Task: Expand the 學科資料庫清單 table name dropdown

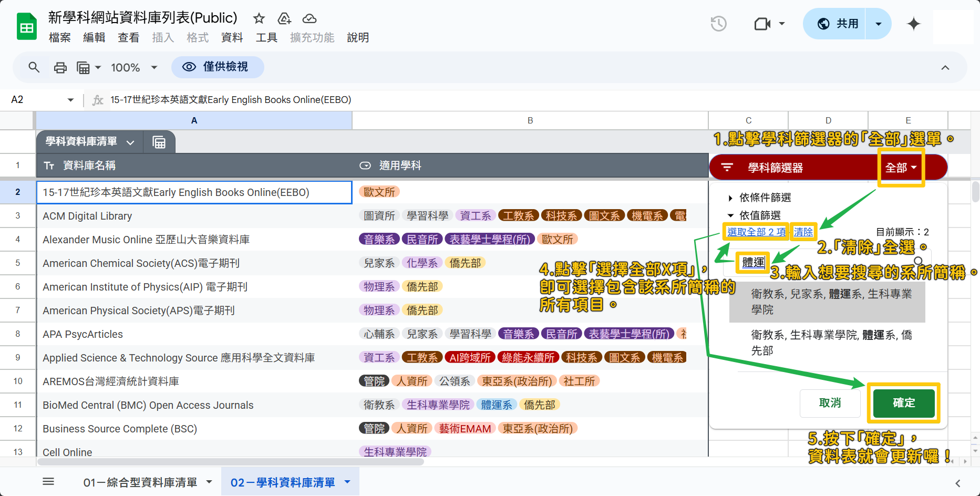Action: click(131, 142)
